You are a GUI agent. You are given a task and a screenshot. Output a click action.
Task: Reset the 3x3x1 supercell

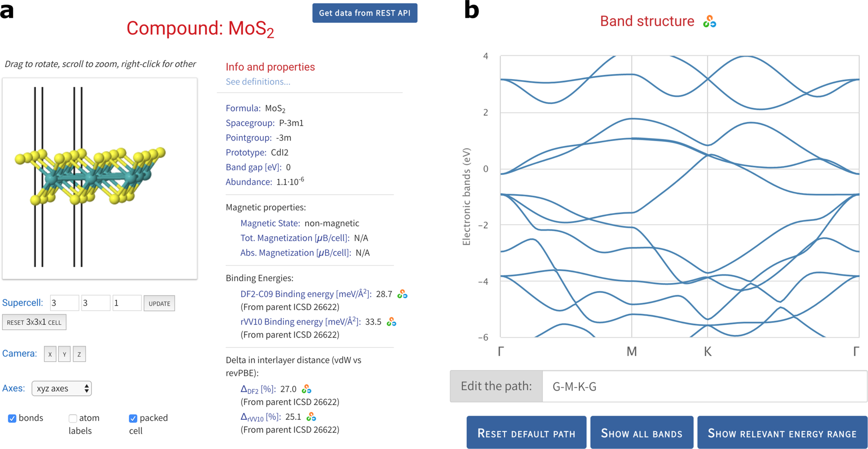[x=34, y=322]
